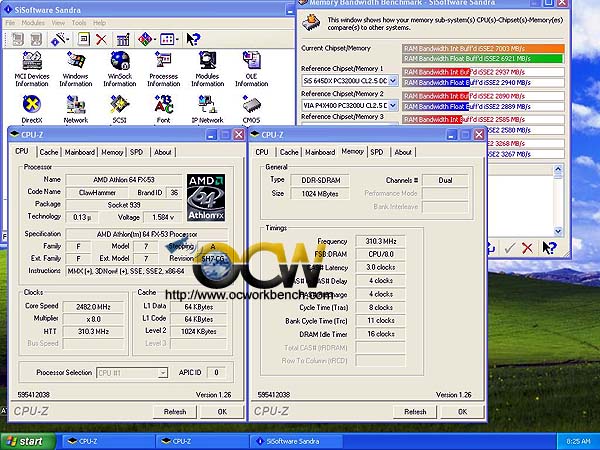Viewport: 600px width, 450px height.
Task: Open Reference Chipset/Memory 1 dropdown
Action: 393,81
